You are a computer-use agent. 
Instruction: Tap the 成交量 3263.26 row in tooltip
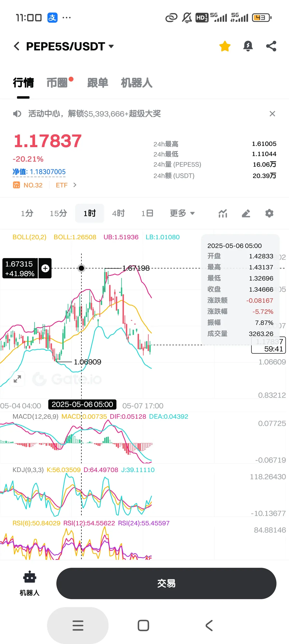click(240, 334)
